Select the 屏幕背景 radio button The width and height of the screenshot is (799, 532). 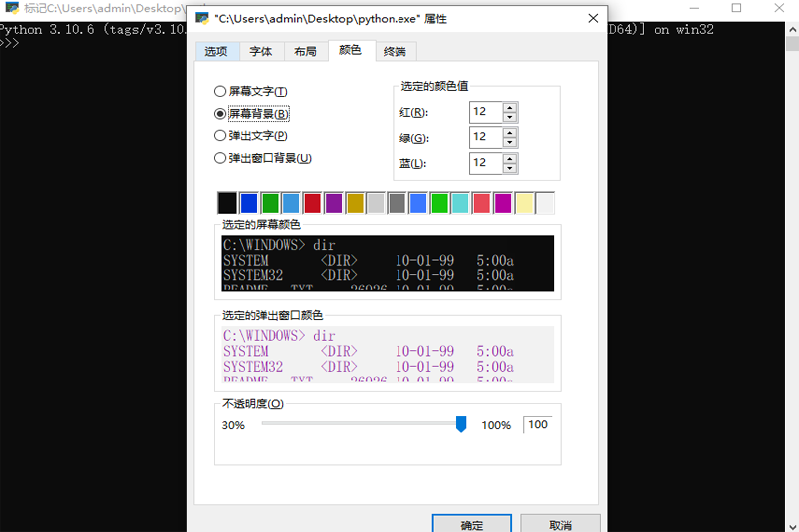220,114
